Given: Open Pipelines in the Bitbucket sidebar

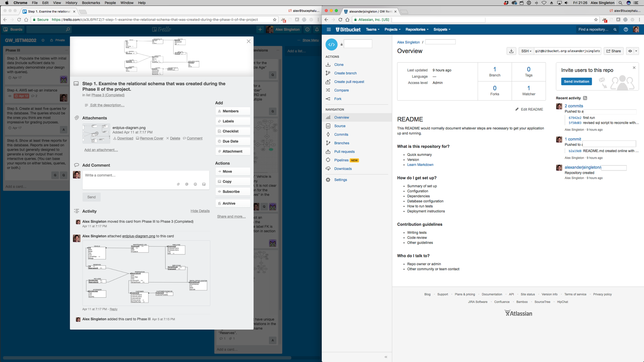Looking at the screenshot, I should (x=341, y=160).
